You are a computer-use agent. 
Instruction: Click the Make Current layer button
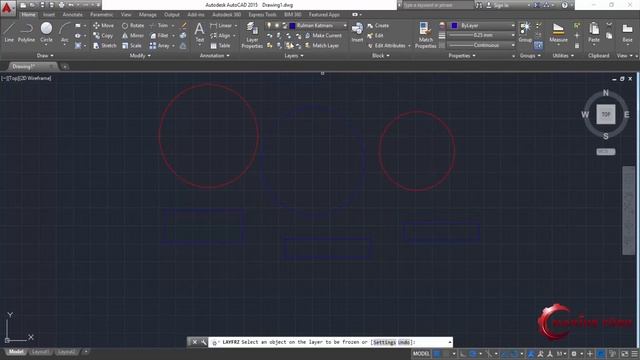(323, 36)
